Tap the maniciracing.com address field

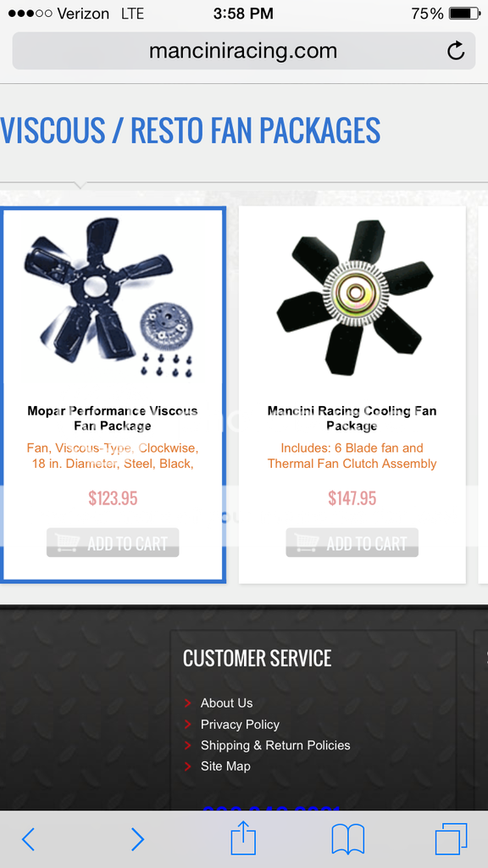coord(243,51)
